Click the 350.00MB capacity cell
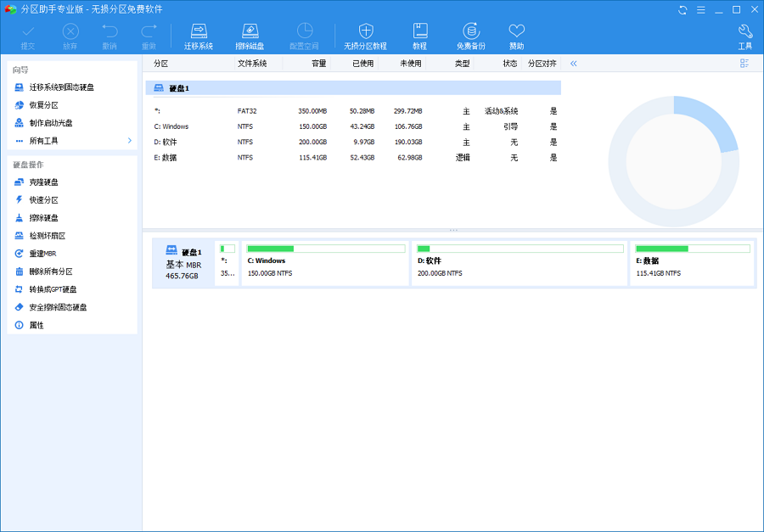 (x=312, y=111)
